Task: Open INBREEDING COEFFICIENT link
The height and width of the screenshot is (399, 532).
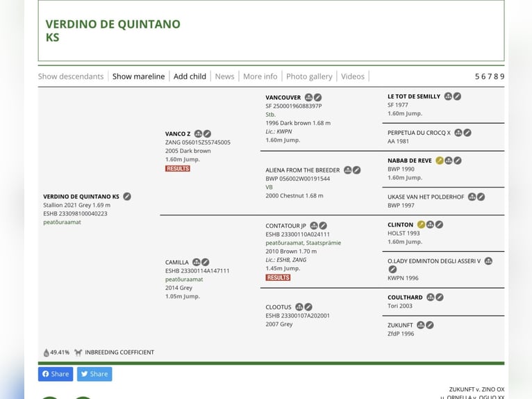Action: [119, 352]
